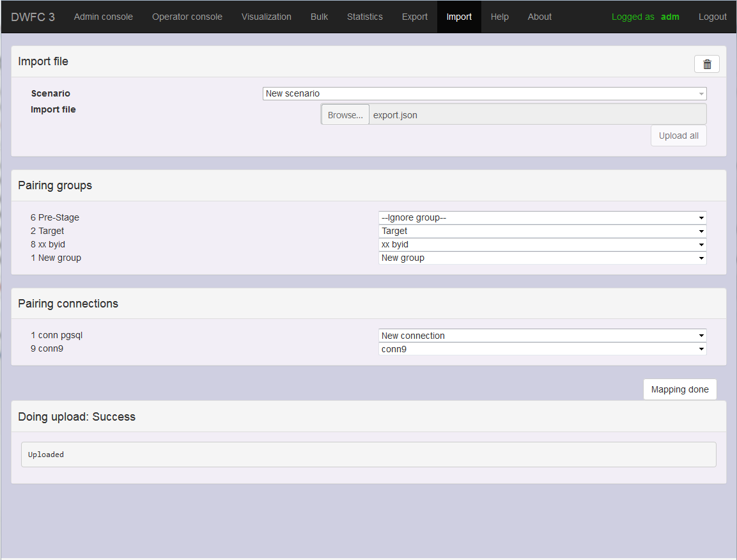Screen dimensions: 737x560
Task: Click the Pairing groups heading
Action: [x=55, y=185]
